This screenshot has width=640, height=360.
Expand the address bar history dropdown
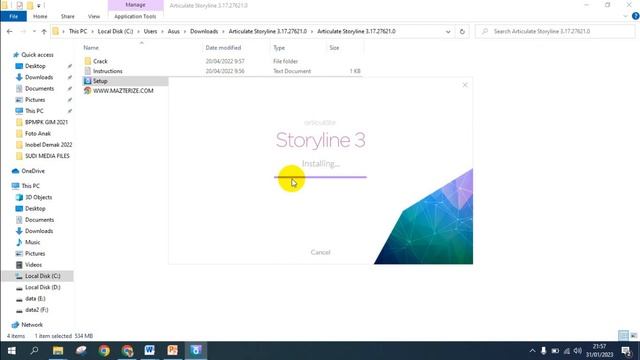coord(448,31)
